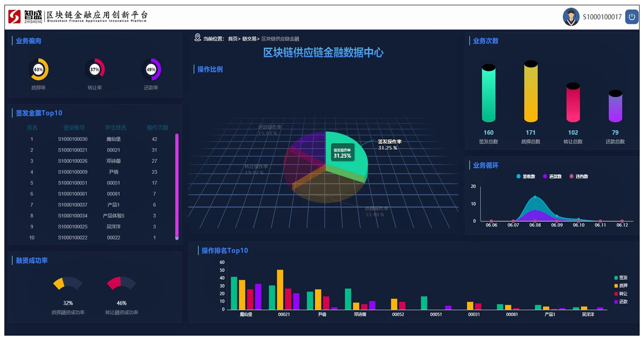The width and height of the screenshot is (644, 340).
Task: Go to 首页 in the breadcrumb
Action: (233, 39)
